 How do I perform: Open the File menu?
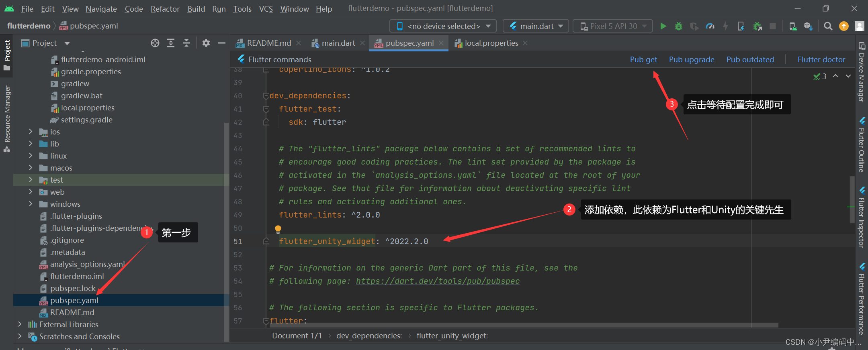27,9
